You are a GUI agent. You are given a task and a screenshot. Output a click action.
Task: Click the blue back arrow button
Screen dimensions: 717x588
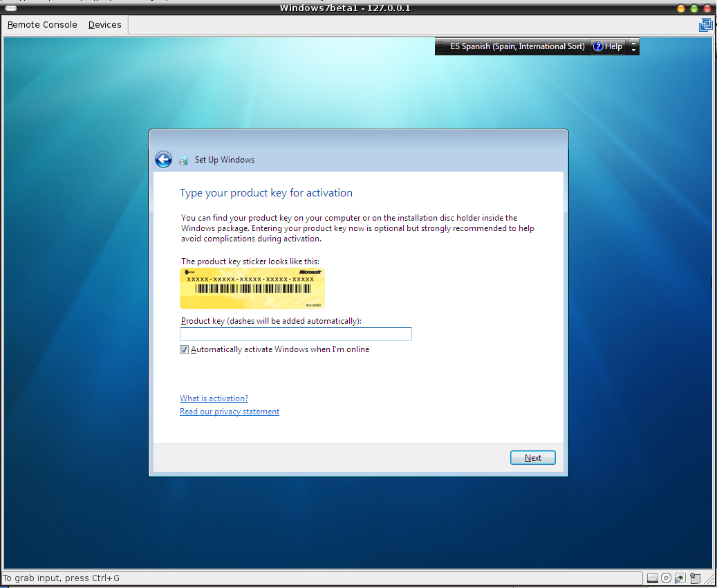[x=163, y=159]
